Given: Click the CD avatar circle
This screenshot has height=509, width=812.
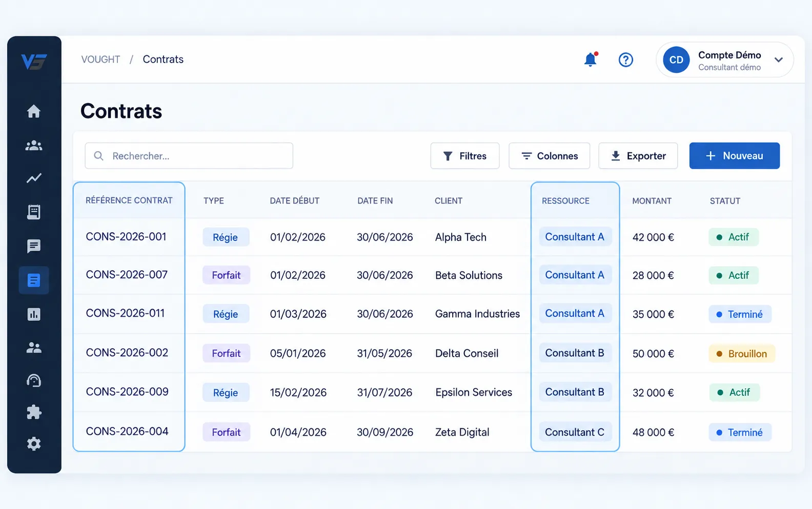Looking at the screenshot, I should (x=676, y=59).
